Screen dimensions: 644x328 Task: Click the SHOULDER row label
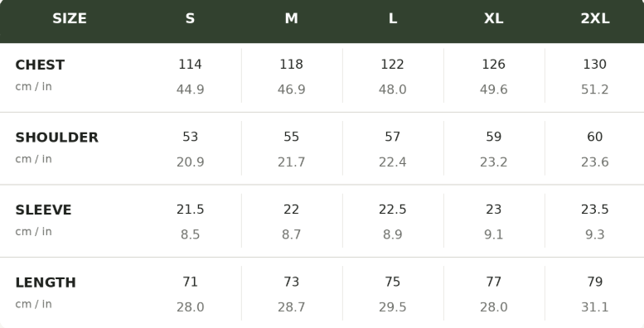(x=56, y=137)
